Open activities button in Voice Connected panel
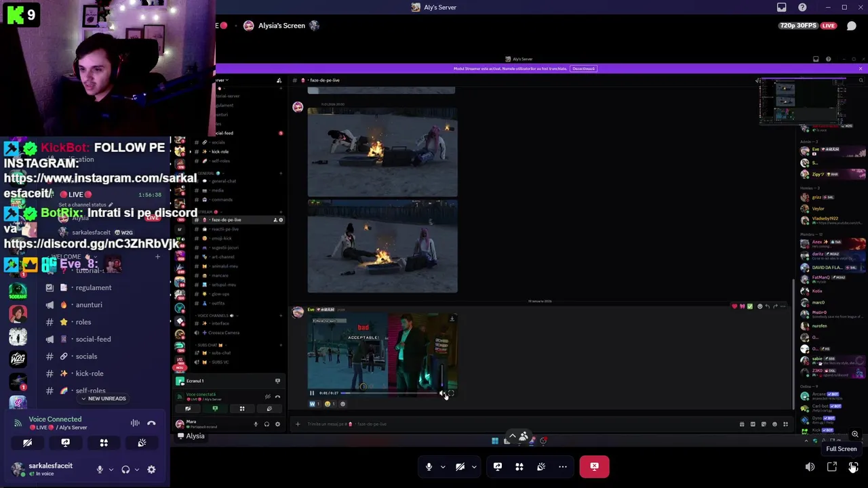This screenshot has height=488, width=868. click(x=104, y=443)
